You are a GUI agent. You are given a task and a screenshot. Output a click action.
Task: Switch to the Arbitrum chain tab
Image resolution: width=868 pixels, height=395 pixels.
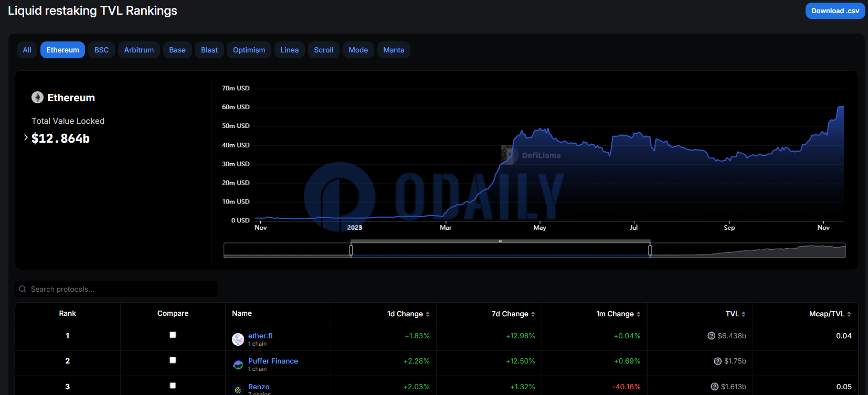[x=139, y=50]
